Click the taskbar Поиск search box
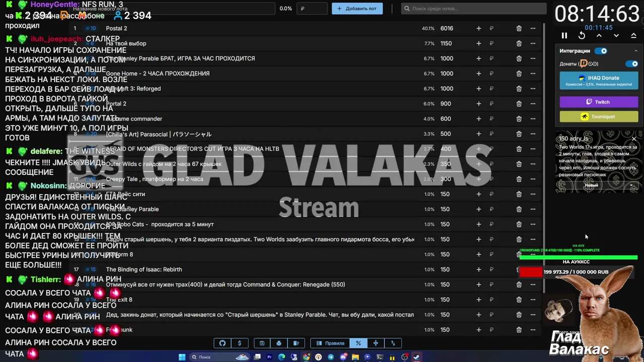644x362 pixels. (219, 357)
